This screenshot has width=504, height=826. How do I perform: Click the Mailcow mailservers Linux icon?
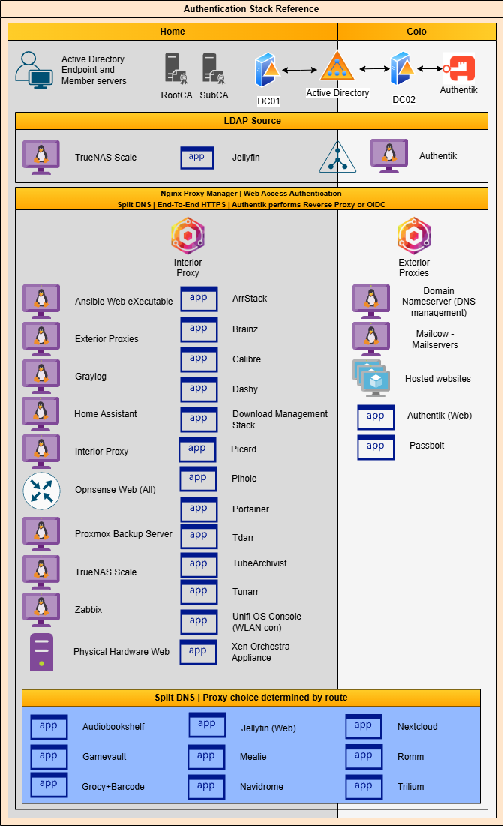point(371,338)
